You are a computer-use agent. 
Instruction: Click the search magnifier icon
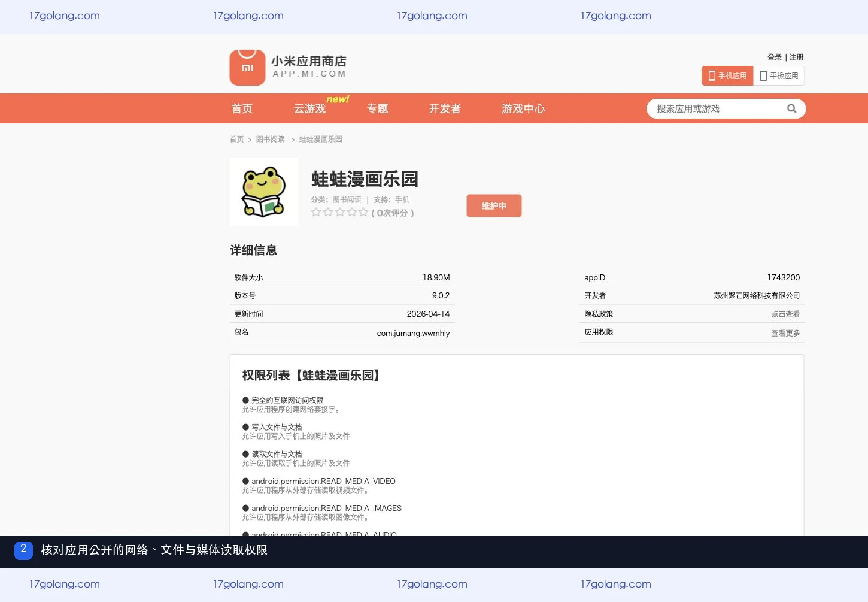791,108
